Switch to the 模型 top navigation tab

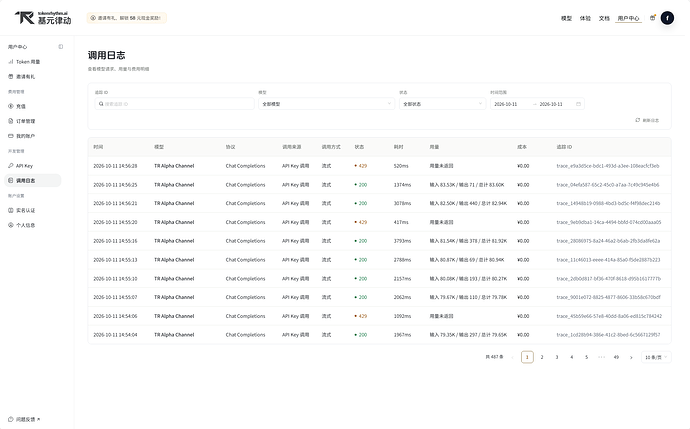click(x=566, y=18)
